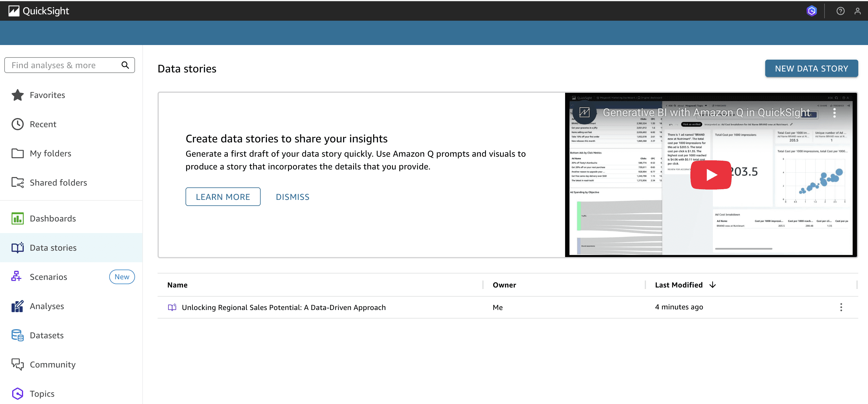Open the user profile icon

(857, 11)
